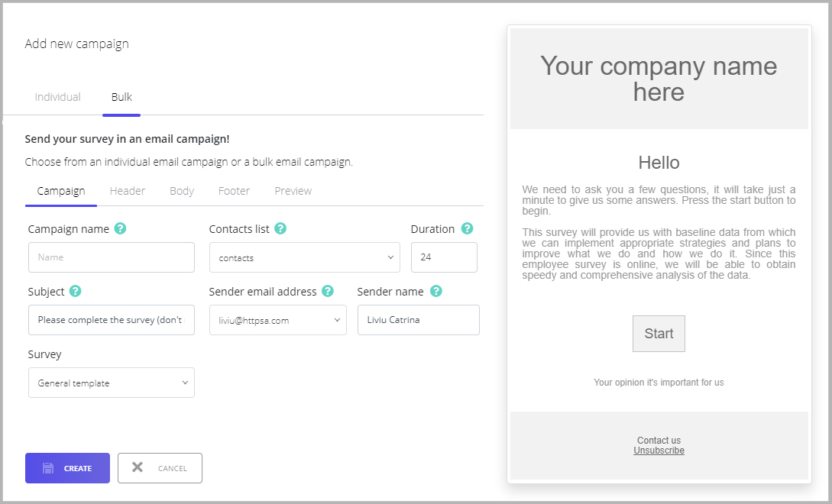Click help icon beside Sender email address
832x504 pixels.
tap(328, 291)
